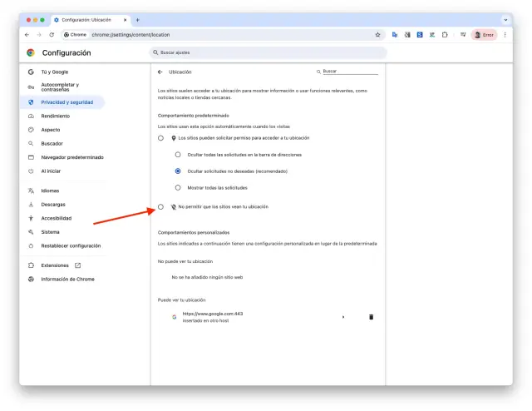The width and height of the screenshot is (532, 411).
Task: Open the Error profile button
Action: pyautogui.click(x=484, y=35)
